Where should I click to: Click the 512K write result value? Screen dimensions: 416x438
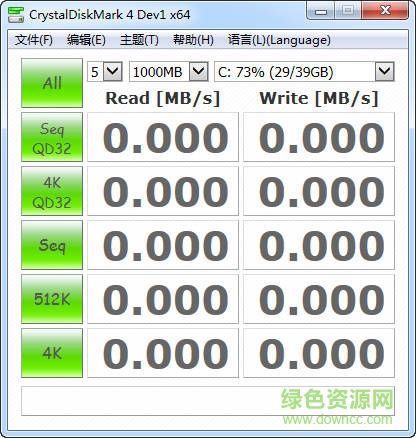pos(319,299)
